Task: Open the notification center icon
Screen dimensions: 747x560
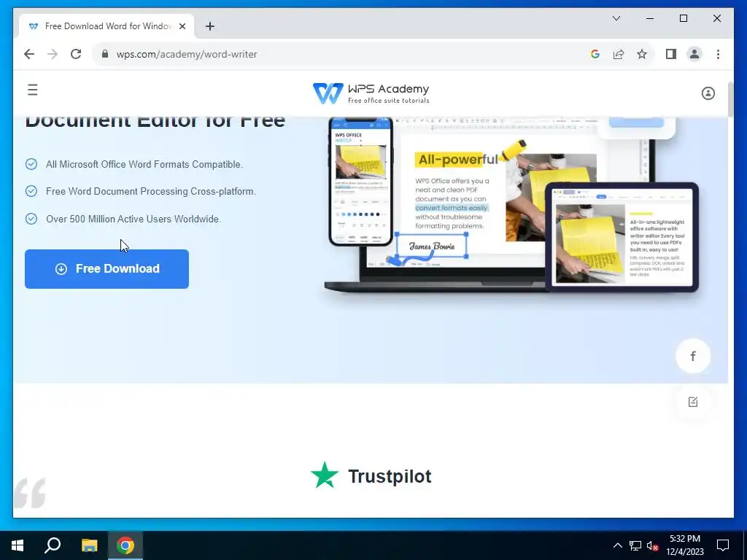Action: [x=723, y=545]
